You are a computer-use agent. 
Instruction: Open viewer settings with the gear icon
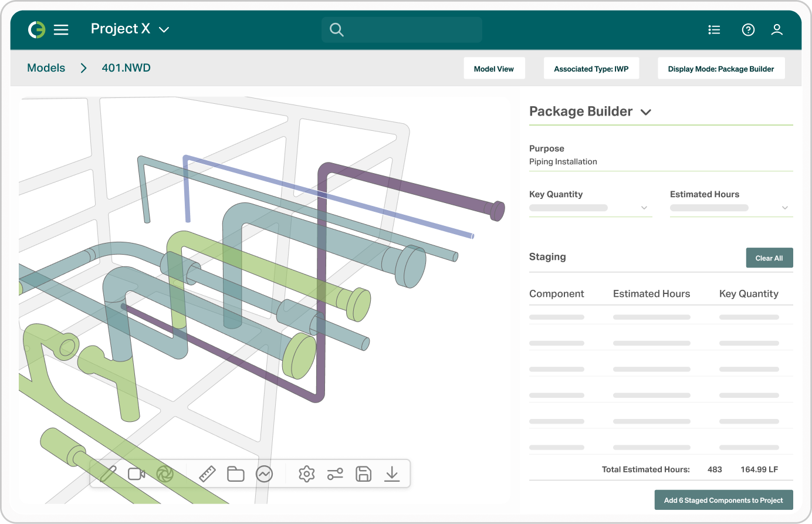pos(306,474)
